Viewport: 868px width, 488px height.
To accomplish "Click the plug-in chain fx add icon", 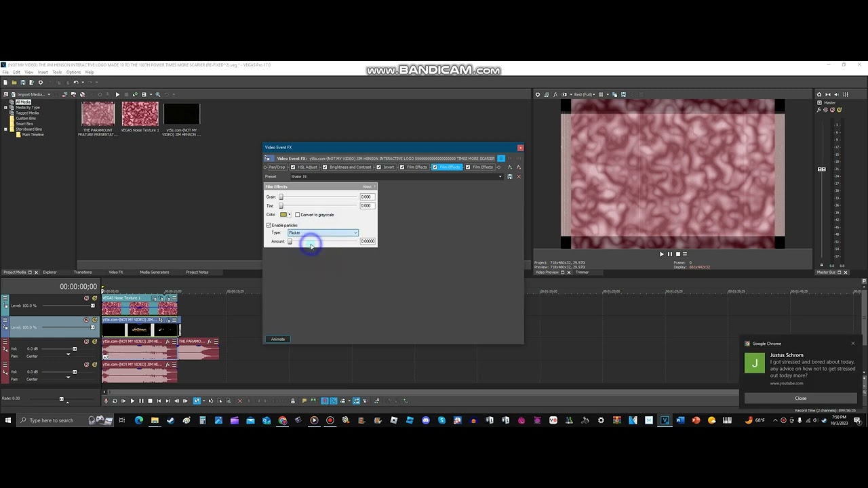I will (510, 167).
